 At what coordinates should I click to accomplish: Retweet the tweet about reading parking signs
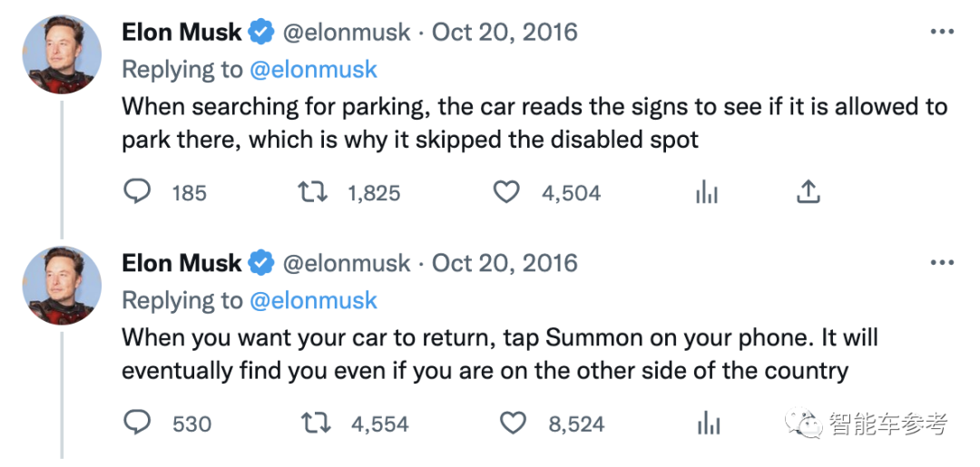pos(314,192)
